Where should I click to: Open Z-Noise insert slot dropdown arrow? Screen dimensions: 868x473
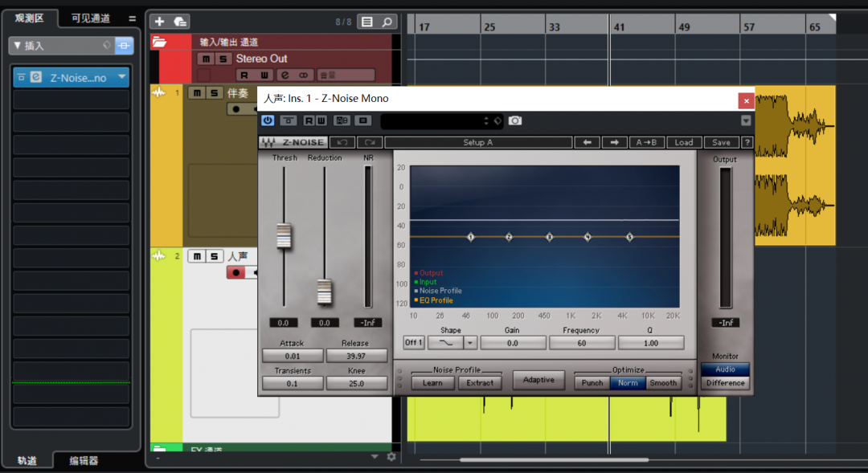click(x=122, y=77)
